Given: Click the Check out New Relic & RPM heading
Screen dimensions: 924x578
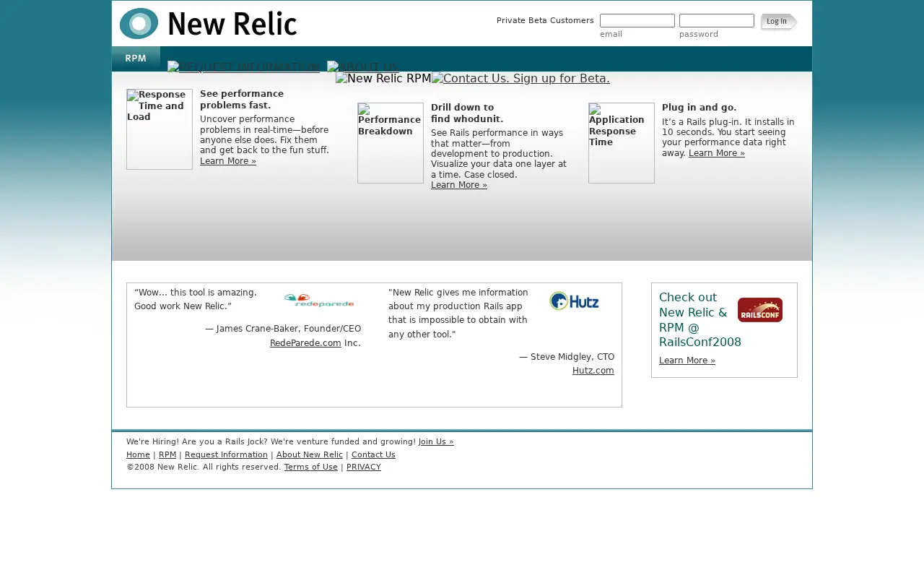Looking at the screenshot, I should pyautogui.click(x=700, y=319).
